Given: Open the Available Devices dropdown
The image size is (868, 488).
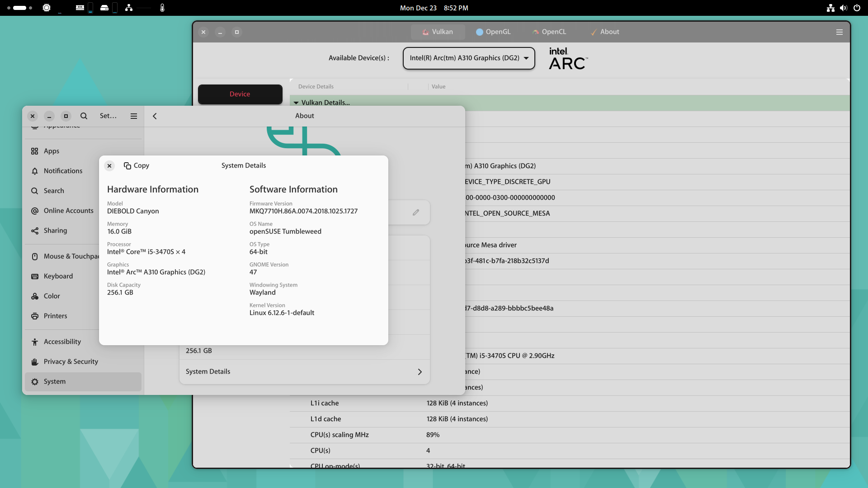Looking at the screenshot, I should pyautogui.click(x=469, y=58).
